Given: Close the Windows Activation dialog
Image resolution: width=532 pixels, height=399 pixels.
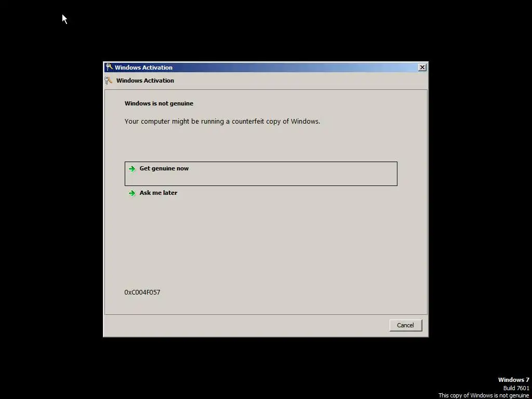Looking at the screenshot, I should pyautogui.click(x=422, y=68).
